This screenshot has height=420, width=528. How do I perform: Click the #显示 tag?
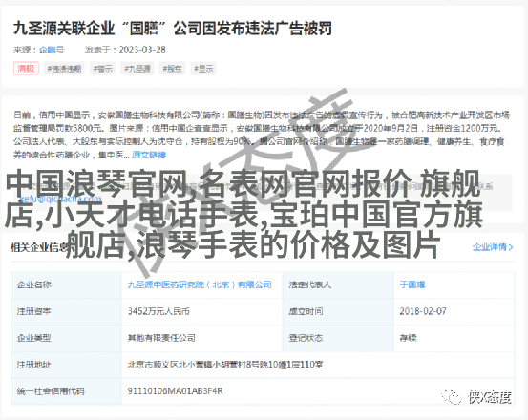click(203, 69)
